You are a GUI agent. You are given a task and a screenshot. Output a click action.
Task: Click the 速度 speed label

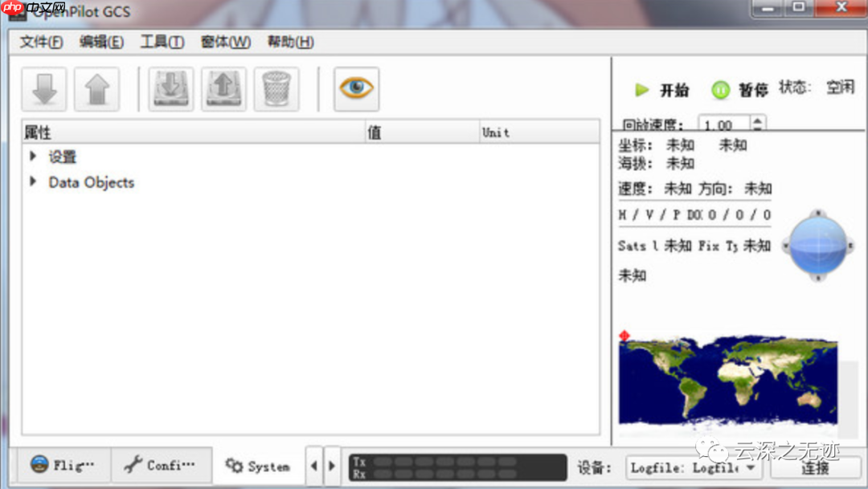634,189
